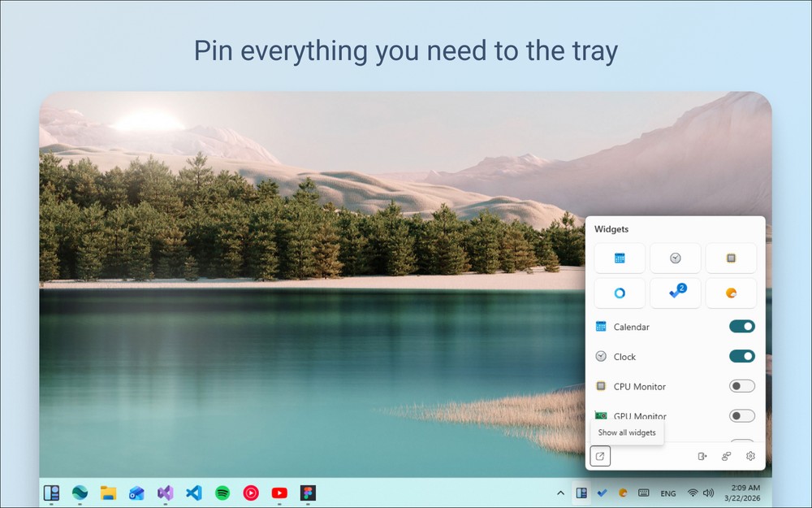Enable the CPU Monitor toggle

point(741,386)
